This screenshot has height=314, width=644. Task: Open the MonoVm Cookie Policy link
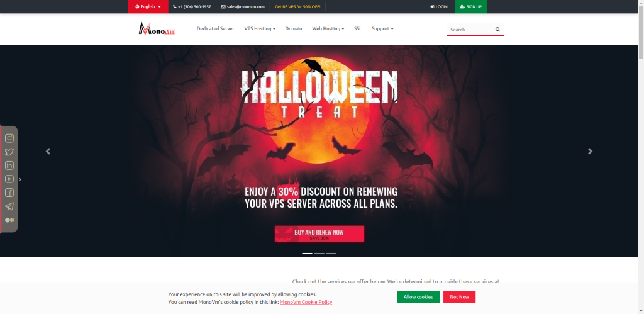pyautogui.click(x=306, y=302)
